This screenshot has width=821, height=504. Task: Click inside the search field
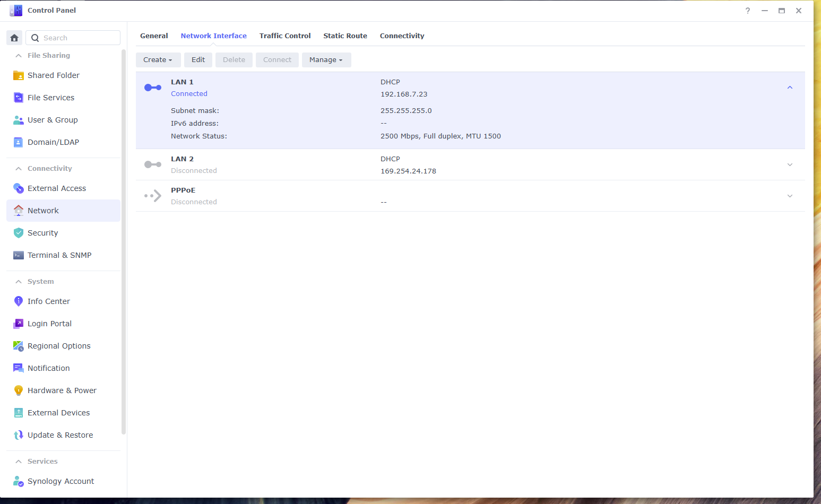[73, 38]
